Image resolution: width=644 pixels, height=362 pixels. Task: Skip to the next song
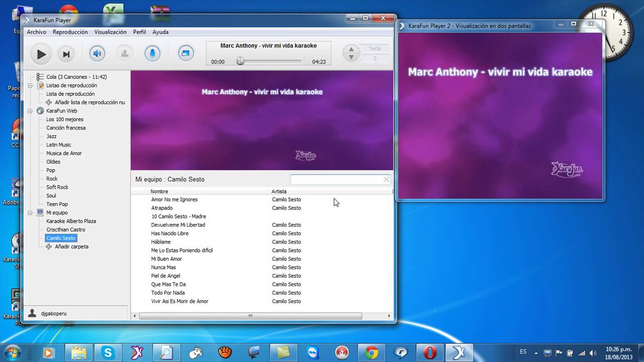point(65,54)
